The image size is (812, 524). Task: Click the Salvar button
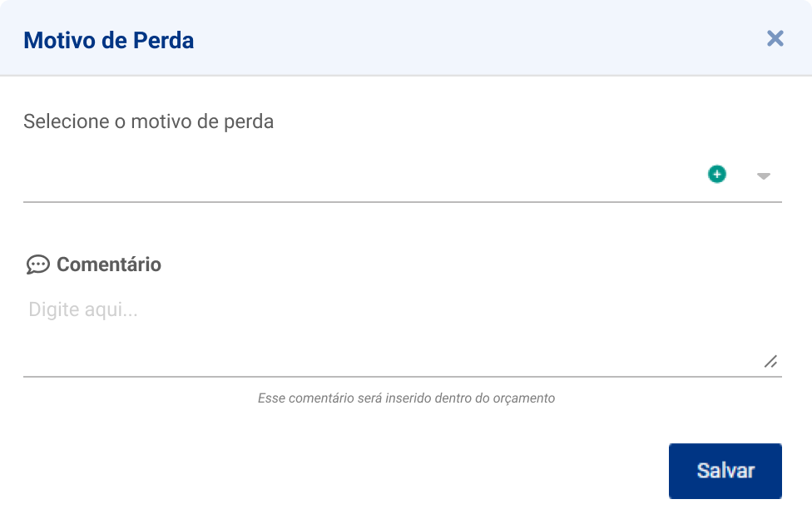725,471
